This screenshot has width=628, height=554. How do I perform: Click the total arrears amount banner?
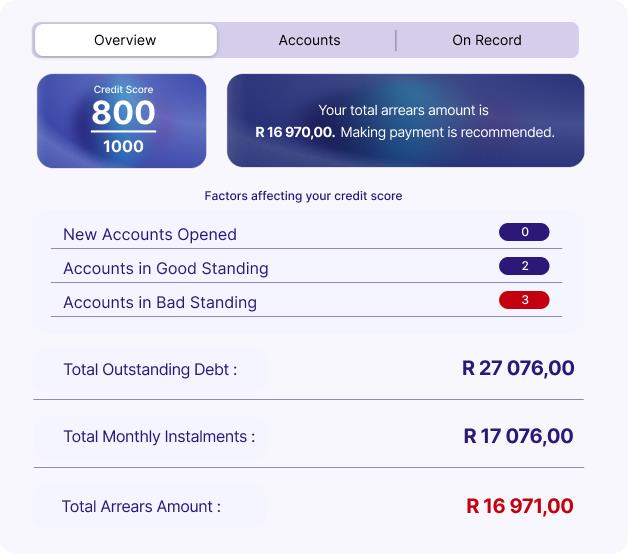405,121
